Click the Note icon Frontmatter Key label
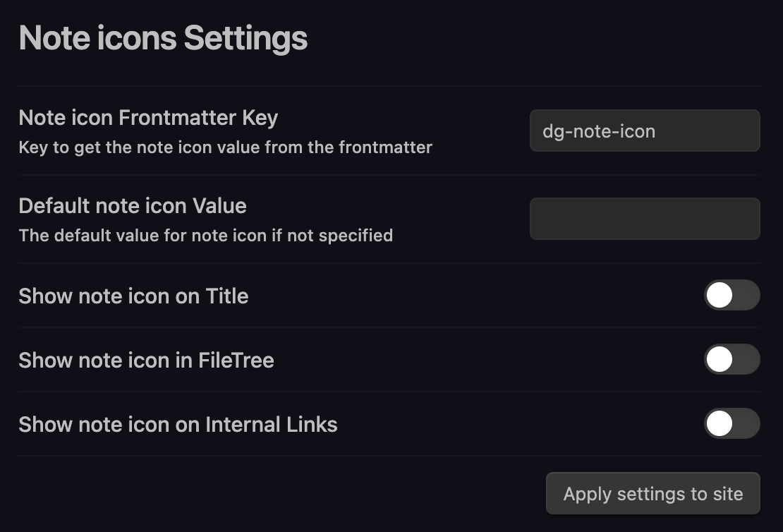Viewport: 783px width, 532px height. coord(148,118)
